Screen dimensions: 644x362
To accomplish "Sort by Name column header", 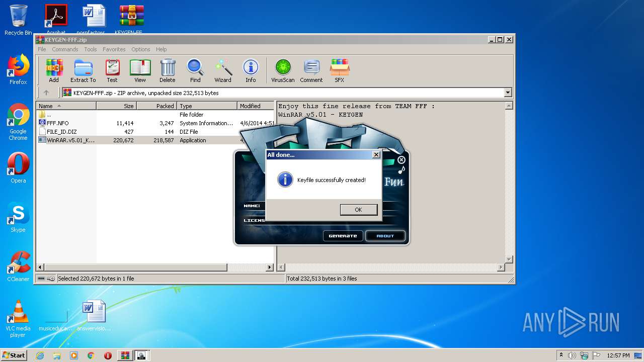I will 66,106.
